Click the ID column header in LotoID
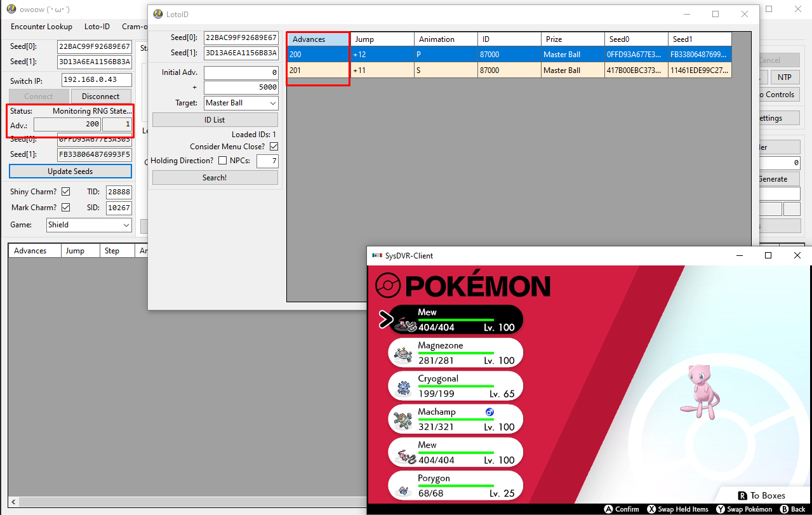 509,39
